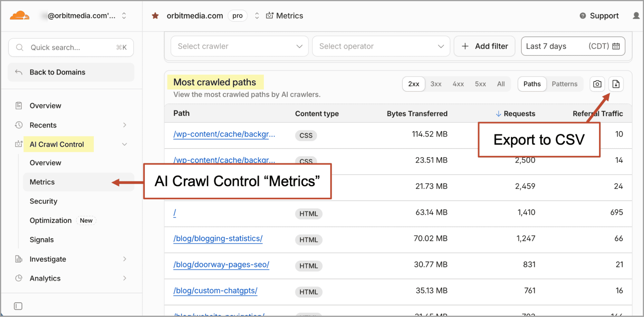
Task: Click the camera screenshot icon
Action: [x=597, y=84]
